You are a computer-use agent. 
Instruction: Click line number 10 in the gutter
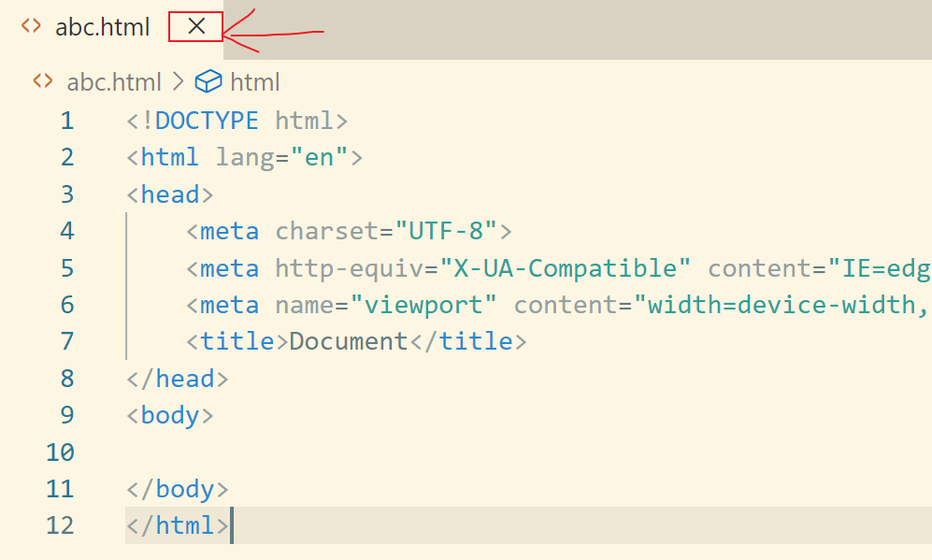click(60, 452)
